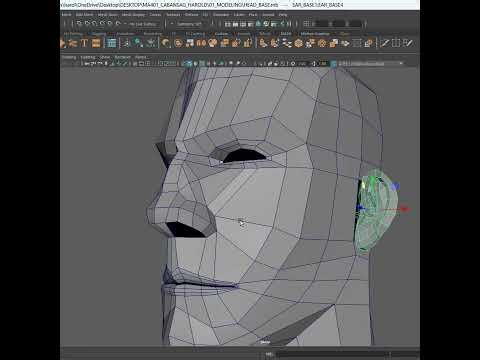The width and height of the screenshot is (480, 360).
Task: Open the viewport Shading menu
Action: coord(69,57)
